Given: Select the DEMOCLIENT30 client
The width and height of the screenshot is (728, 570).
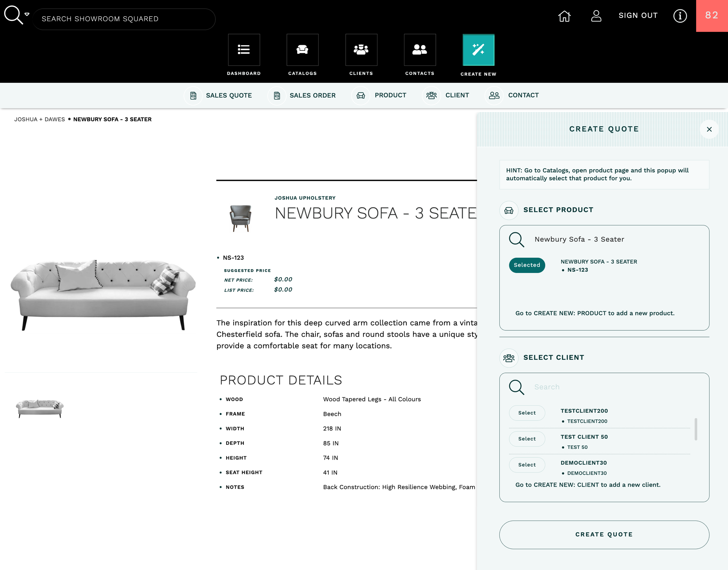Looking at the screenshot, I should pos(527,465).
